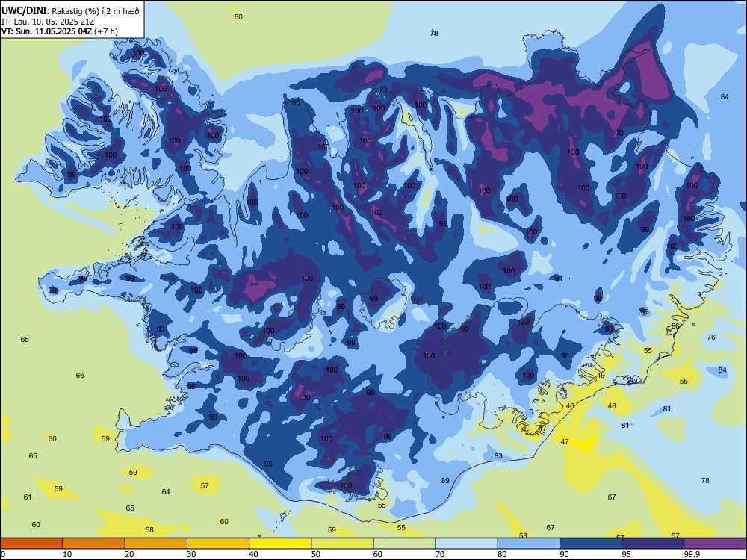
Task: Click the '99.9' label on the color scale
Action: [x=692, y=554]
